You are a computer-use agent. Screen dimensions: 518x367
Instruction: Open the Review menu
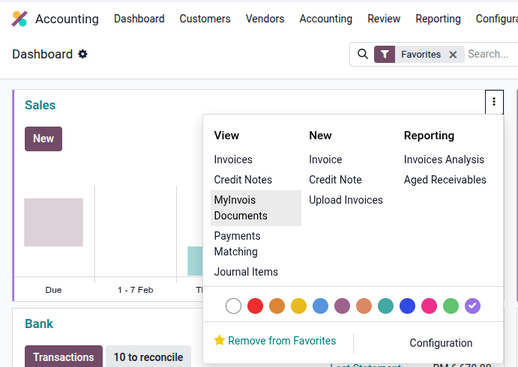tap(384, 19)
